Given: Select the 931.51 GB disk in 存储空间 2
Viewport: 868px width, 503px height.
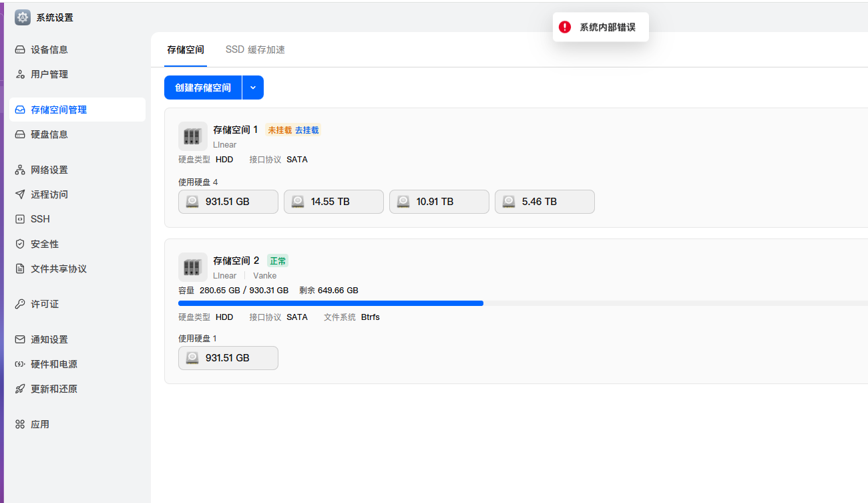Looking at the screenshot, I should [x=228, y=358].
